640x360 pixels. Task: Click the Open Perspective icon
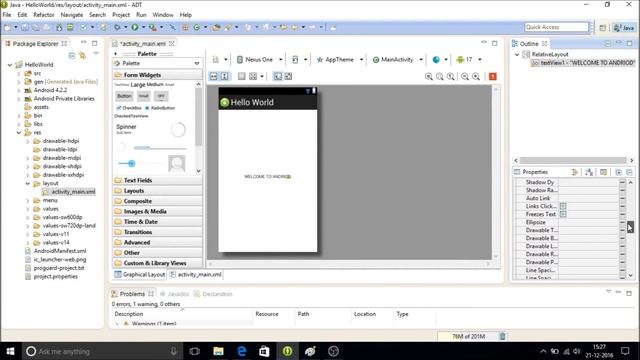point(602,27)
